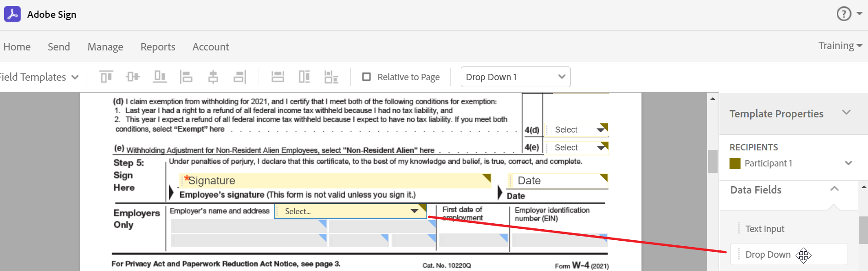This screenshot has width=868, height=271.
Task: Open the Send tab
Action: point(59,47)
